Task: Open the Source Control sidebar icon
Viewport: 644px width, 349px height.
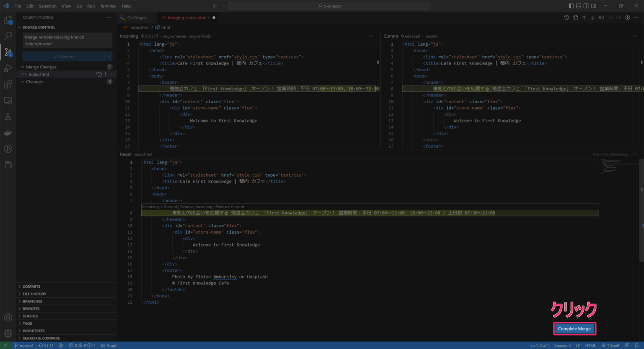Action: pyautogui.click(x=8, y=52)
